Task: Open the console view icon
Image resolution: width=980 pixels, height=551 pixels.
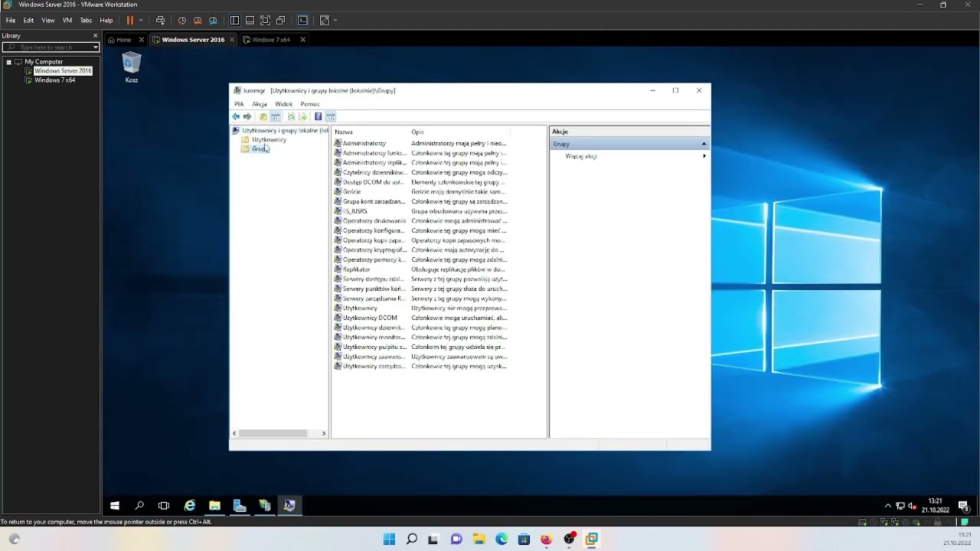Action: tap(302, 21)
